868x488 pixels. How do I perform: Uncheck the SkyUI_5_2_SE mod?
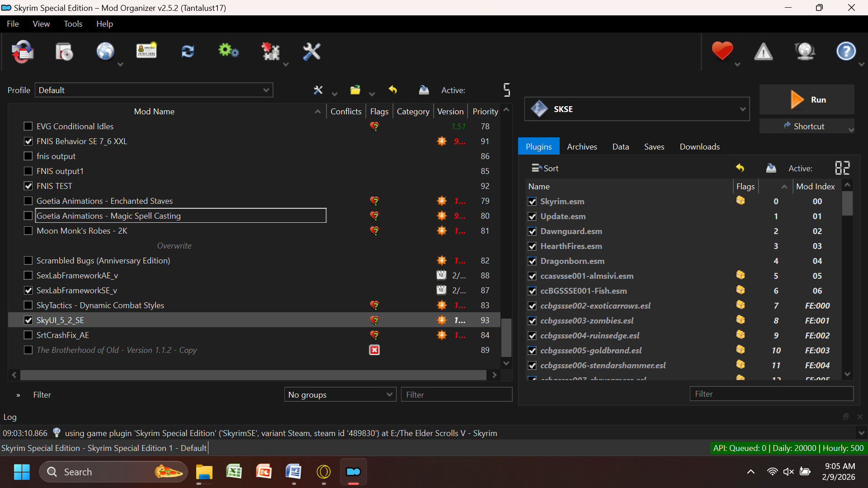click(28, 320)
